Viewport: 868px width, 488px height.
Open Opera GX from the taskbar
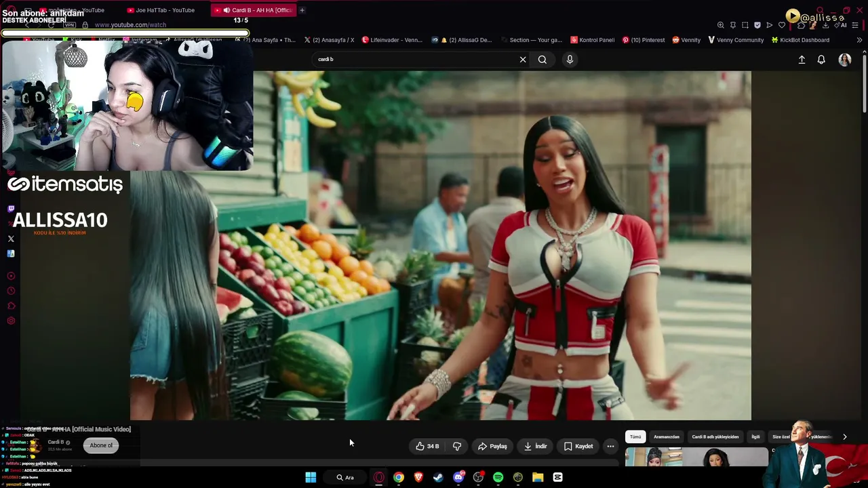point(379,477)
